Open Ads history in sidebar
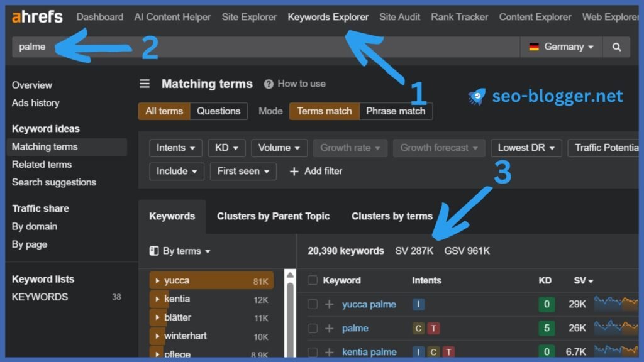 [x=36, y=103]
